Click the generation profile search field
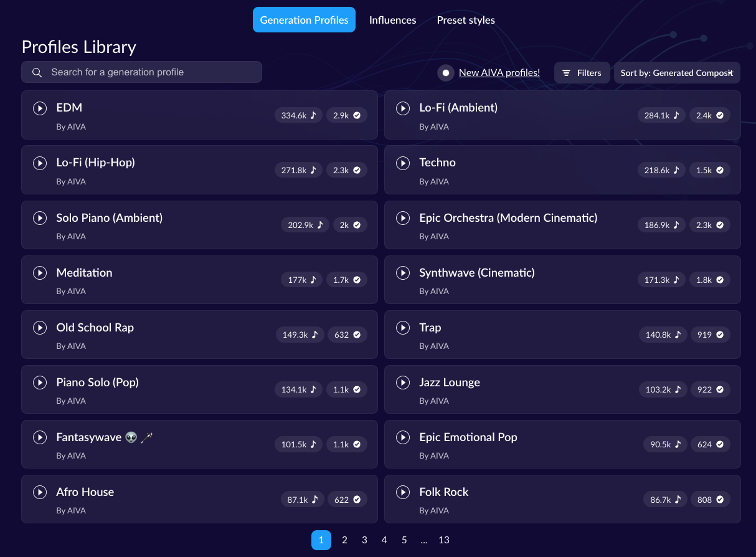This screenshot has width=756, height=557. point(149,72)
